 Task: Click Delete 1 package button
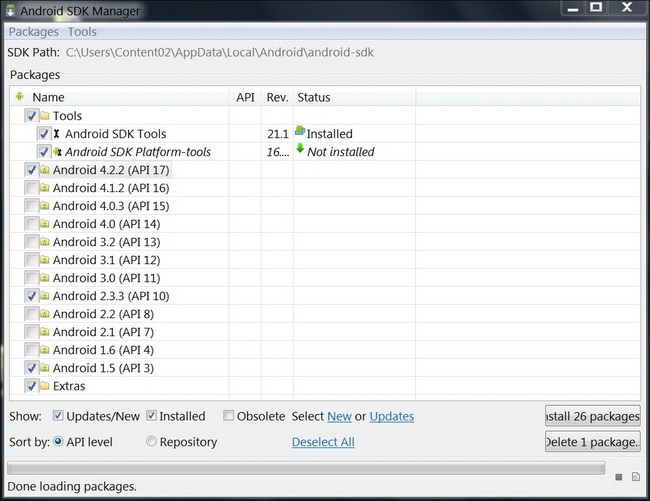[x=593, y=442]
